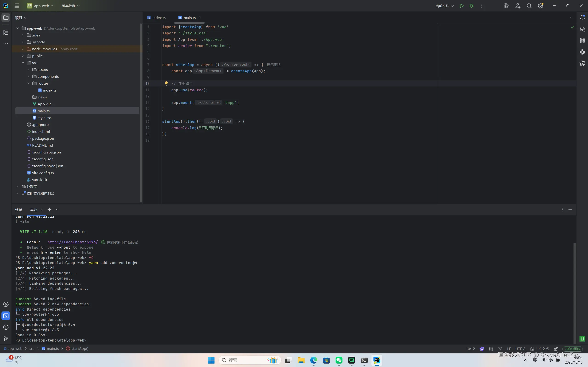Toggle the Project panel folder icon
588x367 pixels.
[x=6, y=18]
